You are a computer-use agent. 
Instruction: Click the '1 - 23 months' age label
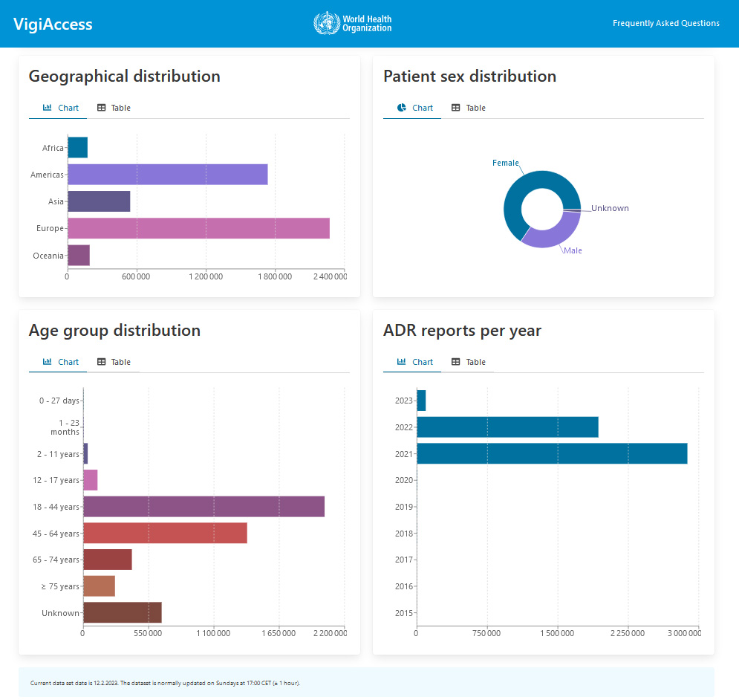65,427
